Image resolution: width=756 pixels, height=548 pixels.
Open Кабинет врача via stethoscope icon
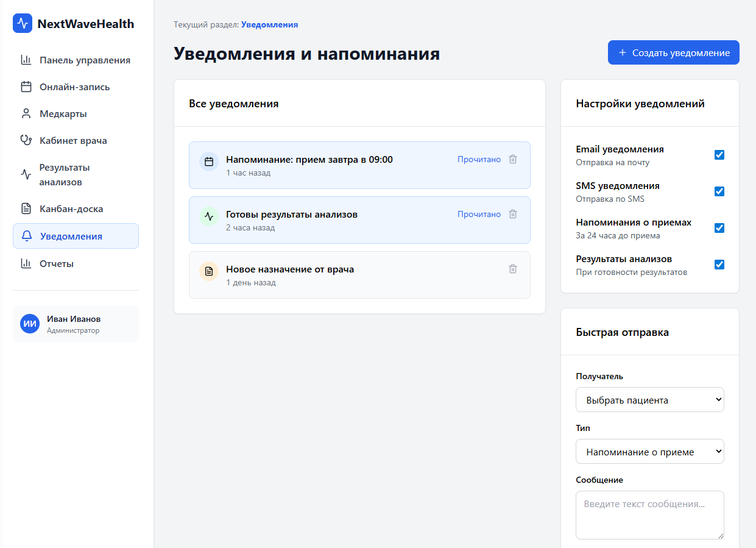click(x=26, y=140)
